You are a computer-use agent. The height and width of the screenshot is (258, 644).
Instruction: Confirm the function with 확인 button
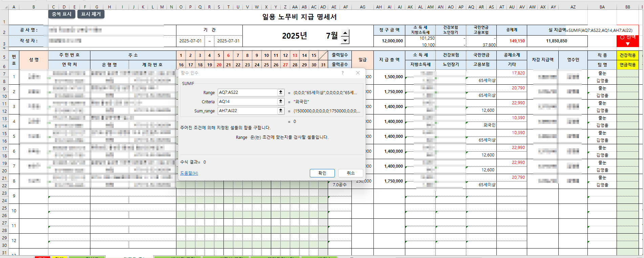[x=322, y=173]
